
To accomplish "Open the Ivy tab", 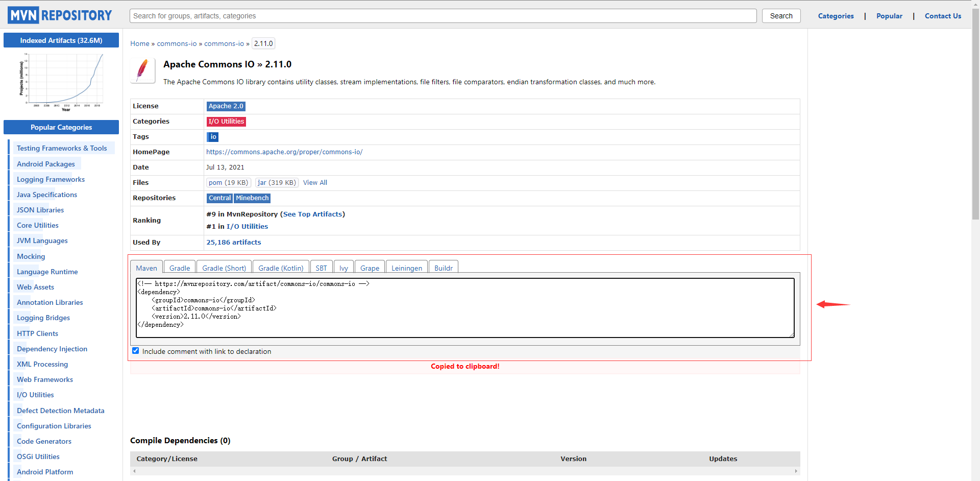I will [x=344, y=268].
